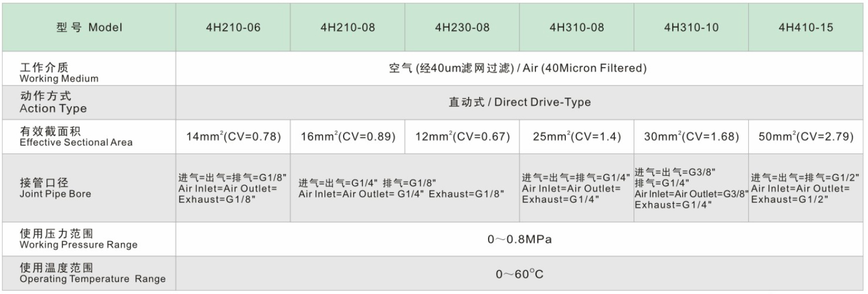The width and height of the screenshot is (868, 294).
Task: Click the Model header cell
Action: (89, 27)
